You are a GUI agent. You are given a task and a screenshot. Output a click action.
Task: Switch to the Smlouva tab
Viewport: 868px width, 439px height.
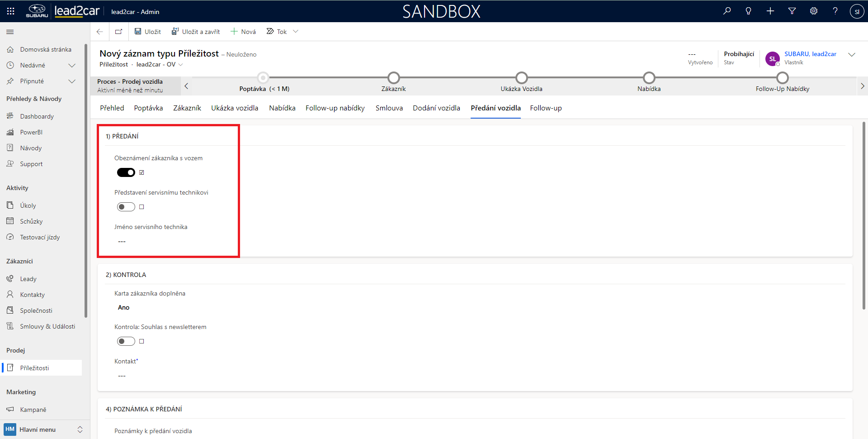389,108
